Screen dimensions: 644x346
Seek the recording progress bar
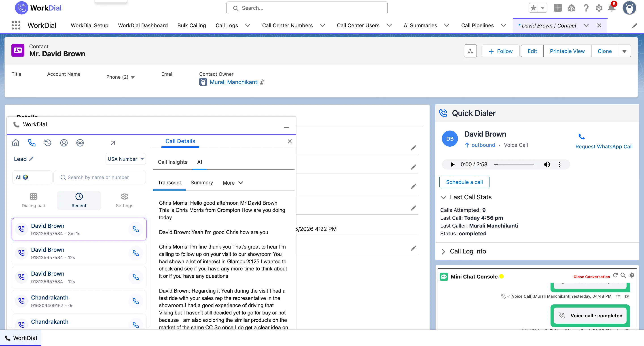(x=514, y=164)
